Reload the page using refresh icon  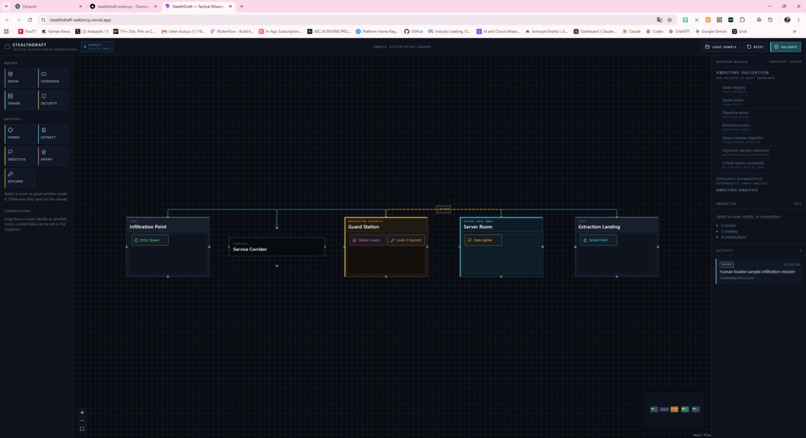30,20
